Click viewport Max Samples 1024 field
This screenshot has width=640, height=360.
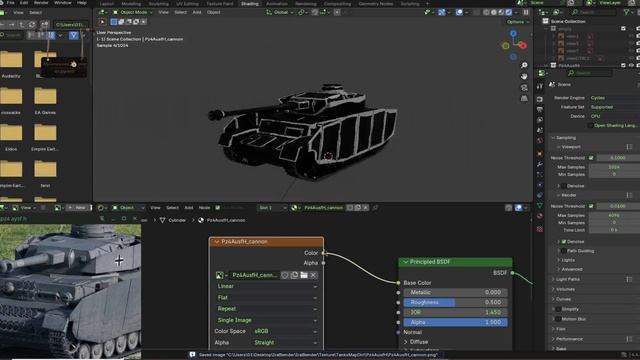pyautogui.click(x=614, y=167)
